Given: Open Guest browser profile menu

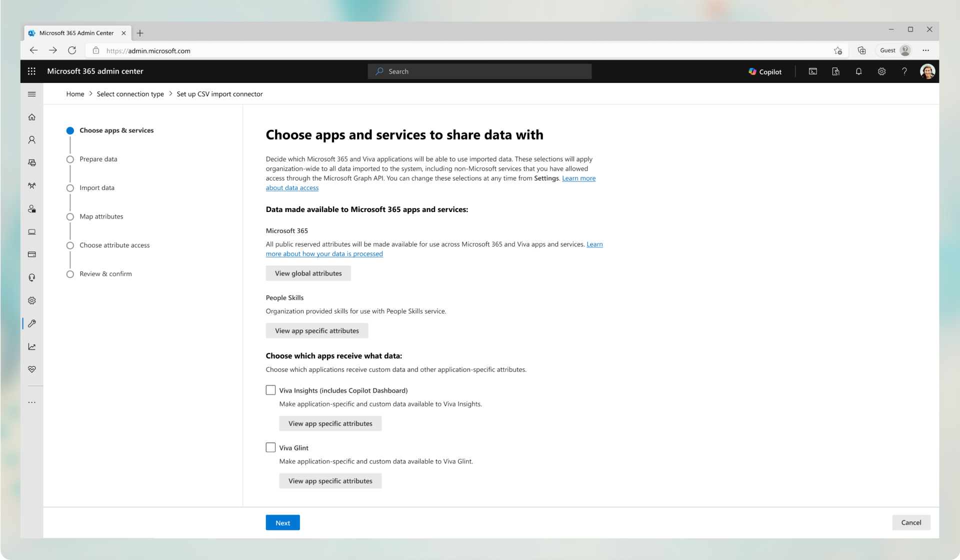Looking at the screenshot, I should click(894, 50).
